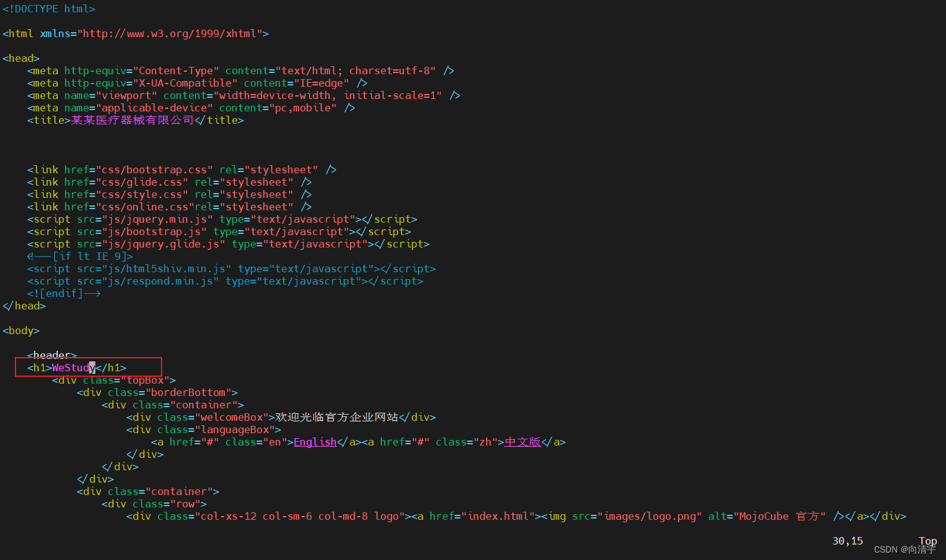Click the js/bootstrap.js script line
The width and height of the screenshot is (946, 560).
(x=219, y=231)
